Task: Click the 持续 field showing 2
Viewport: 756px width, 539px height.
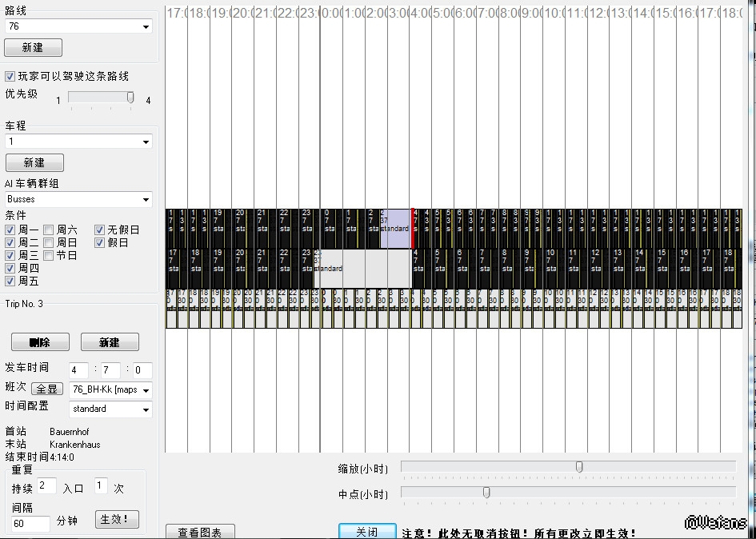Action: pyautogui.click(x=46, y=485)
